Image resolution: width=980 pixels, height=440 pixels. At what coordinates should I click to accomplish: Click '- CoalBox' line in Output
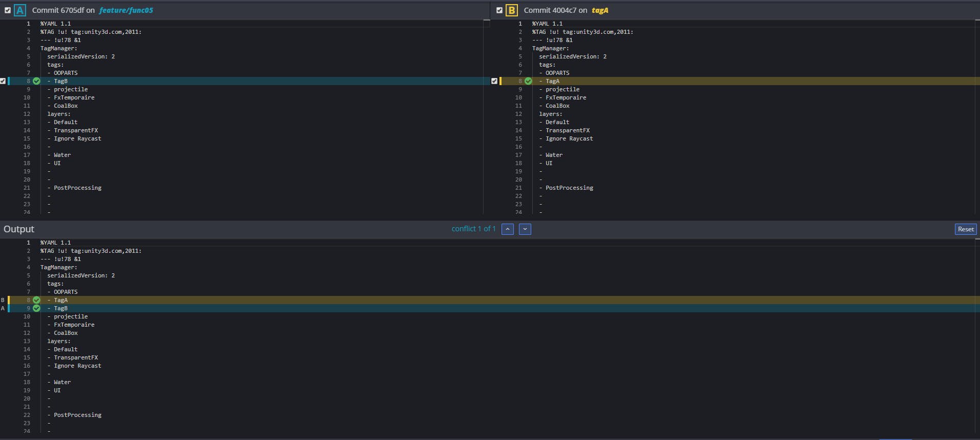tap(62, 333)
